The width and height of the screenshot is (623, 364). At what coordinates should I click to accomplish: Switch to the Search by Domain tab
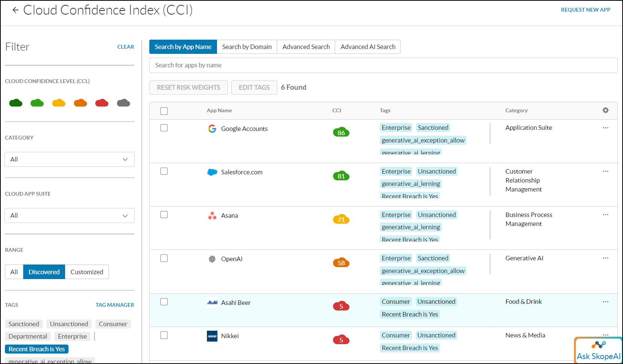point(247,47)
